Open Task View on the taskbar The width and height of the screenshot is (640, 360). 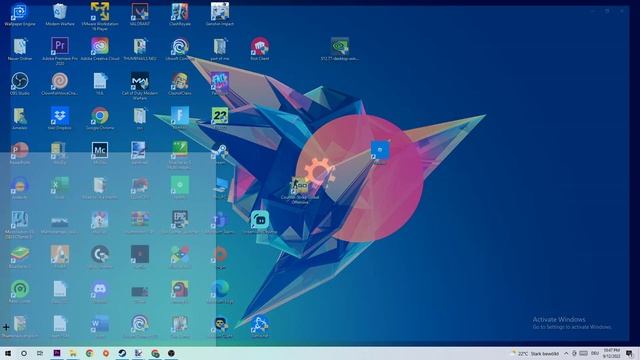click(40, 353)
